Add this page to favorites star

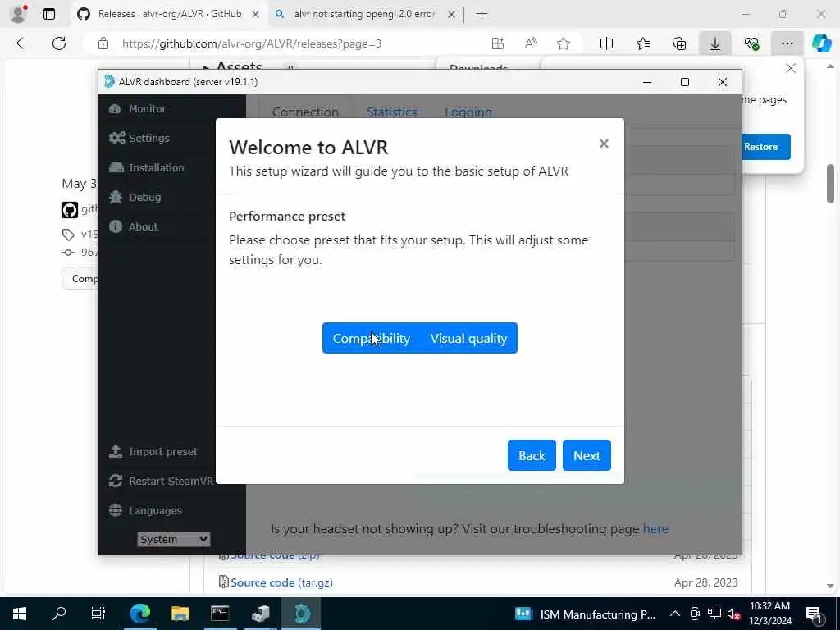[x=564, y=44]
